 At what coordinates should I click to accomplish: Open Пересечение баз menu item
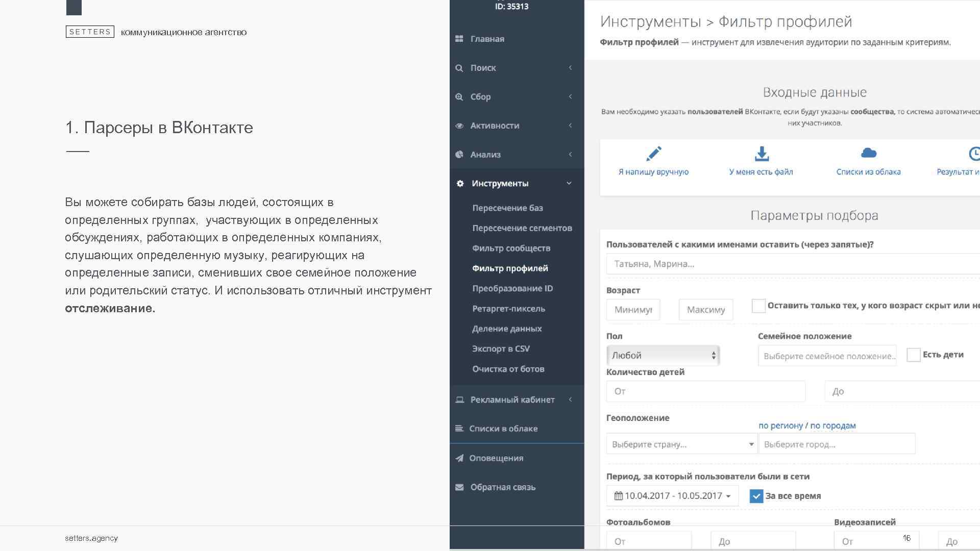coord(507,208)
